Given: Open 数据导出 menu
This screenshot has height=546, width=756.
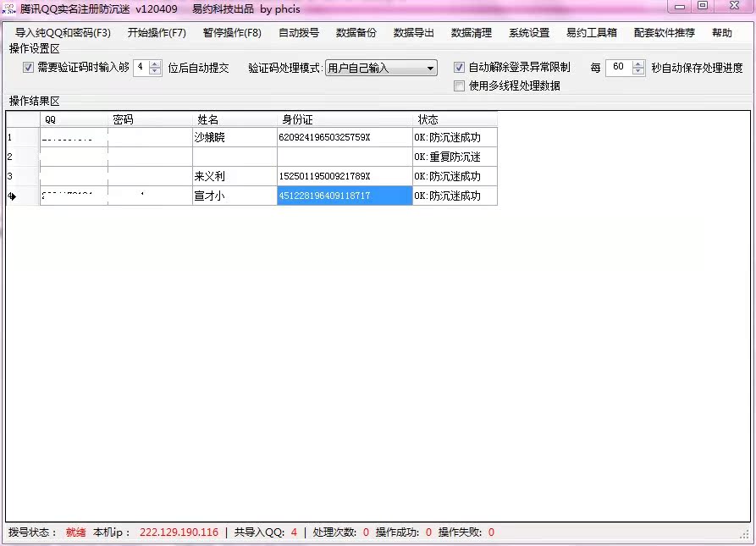Looking at the screenshot, I should coord(414,33).
